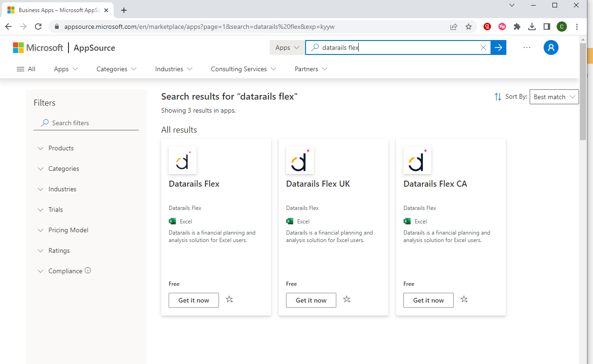
Task: Click the Datarails Flex UK app logo
Action: (x=300, y=160)
